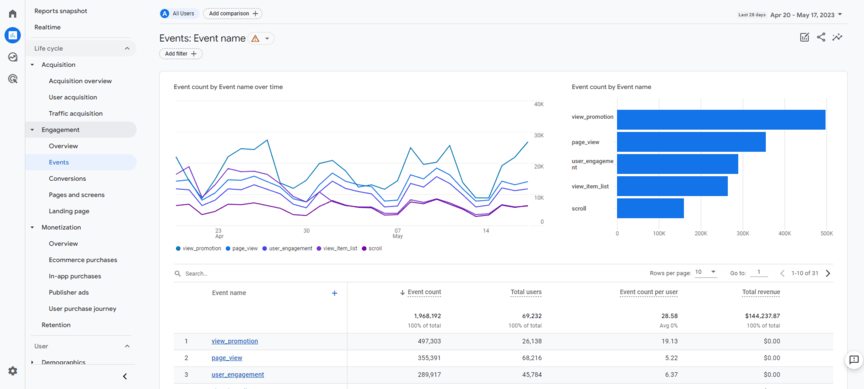Open the Home icon in left rail
864x389 pixels.
(13, 14)
